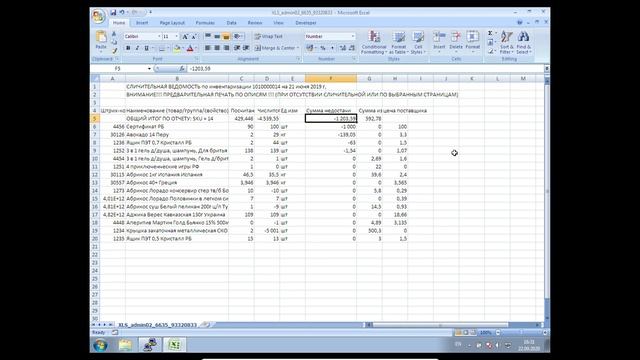Increase the cell indent
Image resolution: width=640 pixels, height=360 pixels.
tap(246, 48)
